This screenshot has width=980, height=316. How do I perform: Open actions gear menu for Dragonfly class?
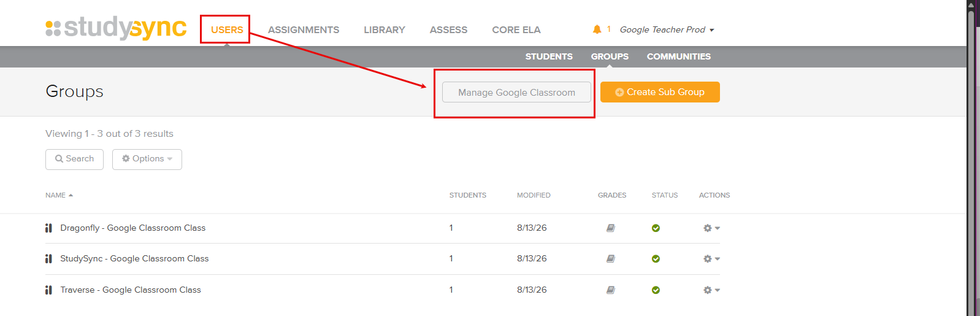(x=711, y=228)
